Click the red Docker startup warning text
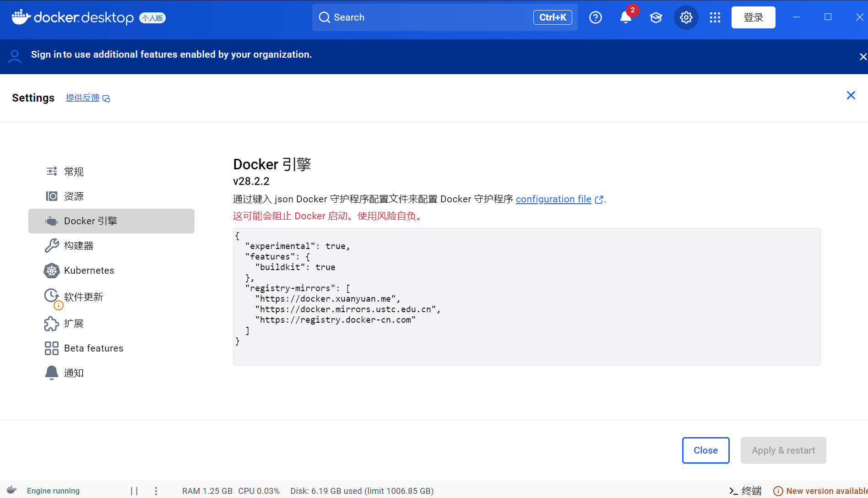Viewport: 868px width, 498px height. pos(329,216)
